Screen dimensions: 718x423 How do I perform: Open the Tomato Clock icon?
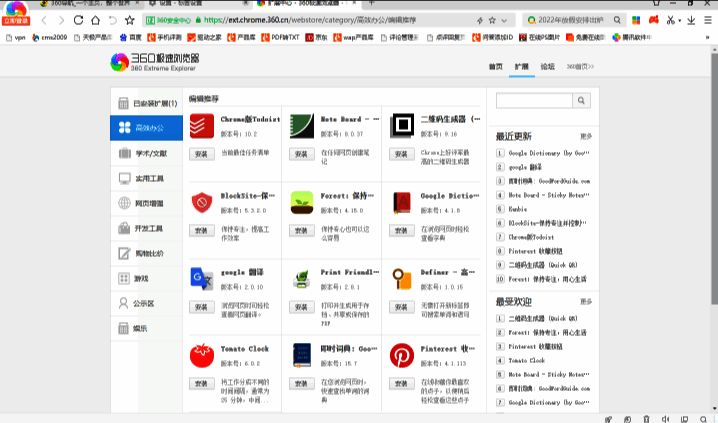pyautogui.click(x=202, y=356)
